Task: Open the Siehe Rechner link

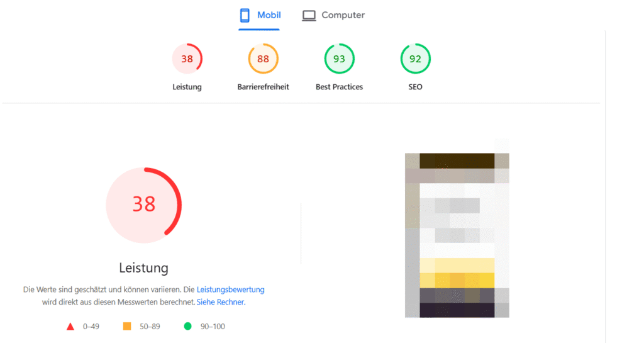Action: tap(220, 302)
